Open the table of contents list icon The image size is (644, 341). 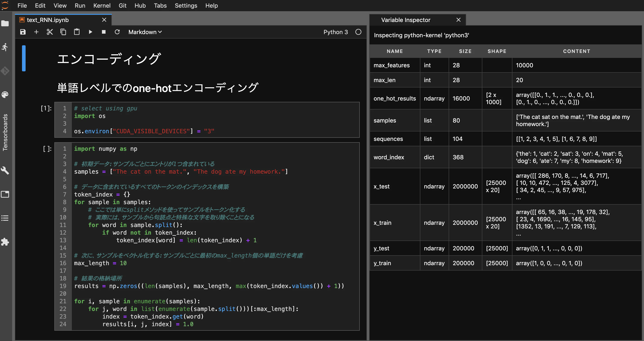(5, 218)
